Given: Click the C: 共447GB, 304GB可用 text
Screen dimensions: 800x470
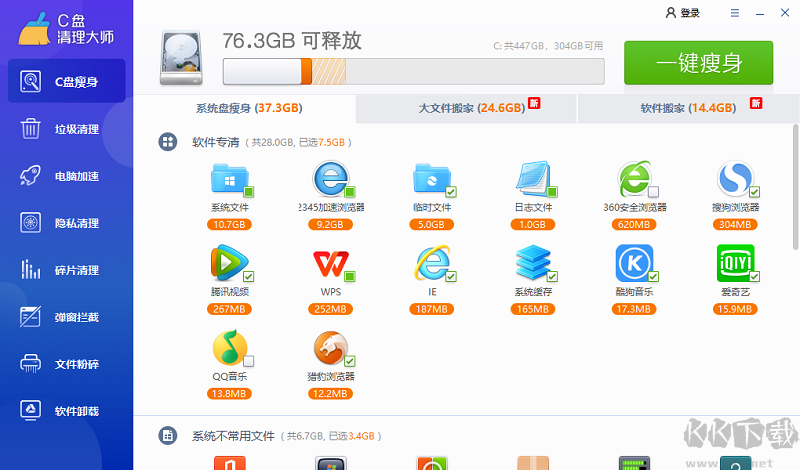Looking at the screenshot, I should pyautogui.click(x=548, y=46).
